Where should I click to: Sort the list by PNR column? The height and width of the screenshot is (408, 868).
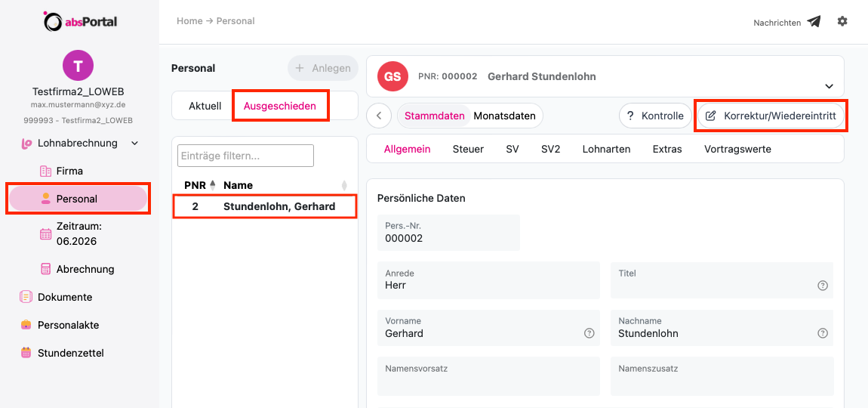200,185
